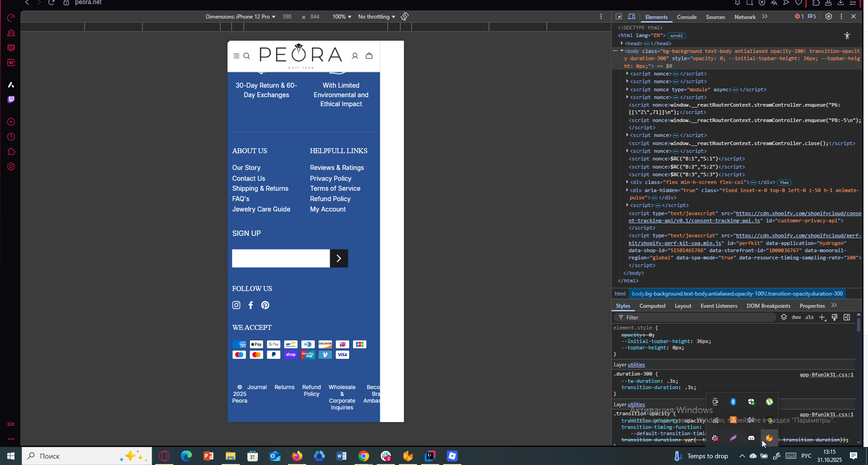Open Twitch in Opera sidebar
868x465 pixels.
[11, 99]
